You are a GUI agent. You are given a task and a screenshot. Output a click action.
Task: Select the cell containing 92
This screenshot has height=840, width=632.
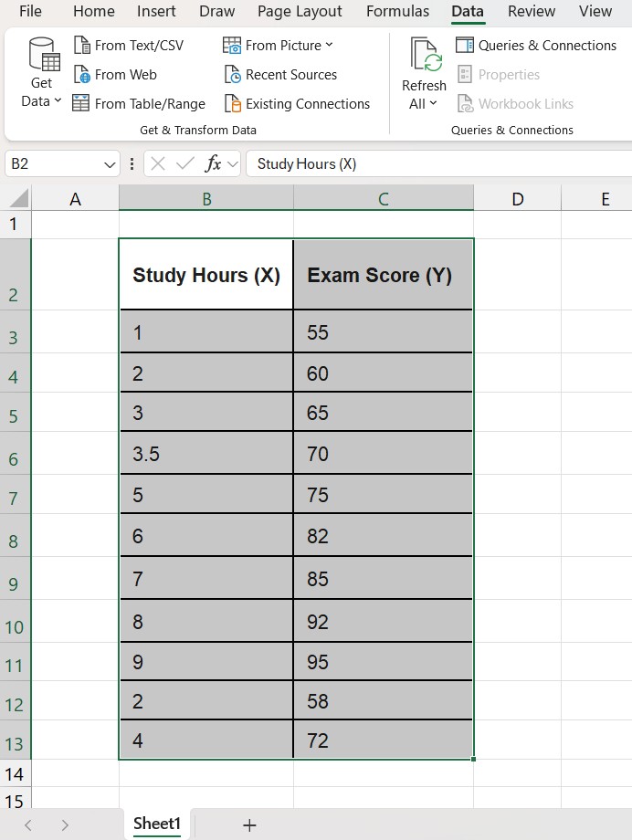pos(383,621)
